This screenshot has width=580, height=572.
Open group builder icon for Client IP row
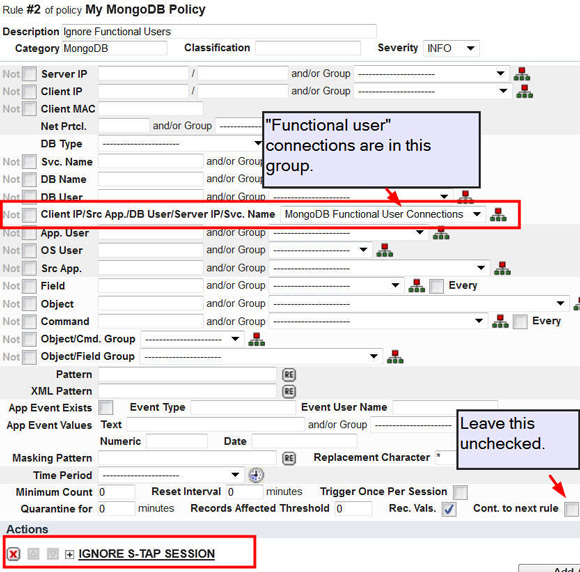point(525,91)
